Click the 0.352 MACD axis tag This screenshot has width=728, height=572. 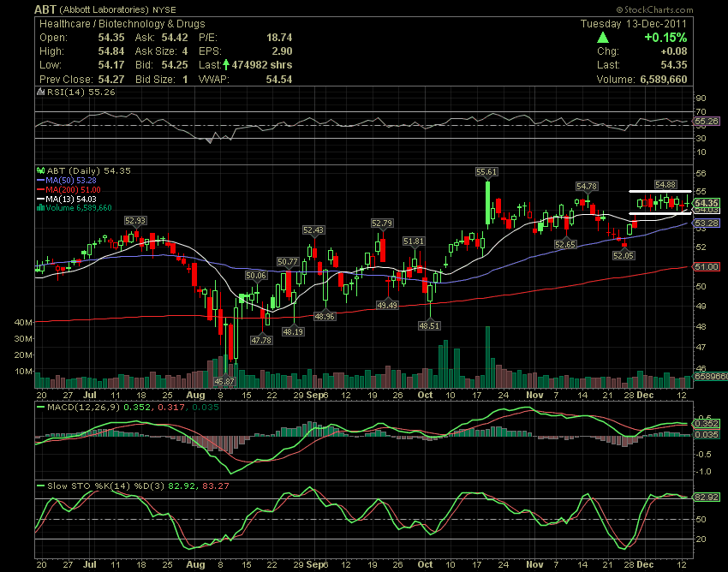(707, 423)
